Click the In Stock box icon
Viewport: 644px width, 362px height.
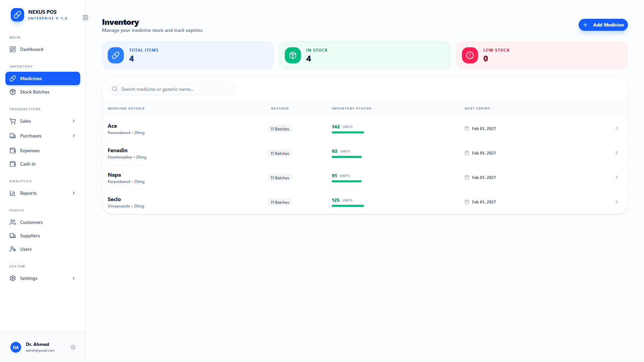[293, 55]
